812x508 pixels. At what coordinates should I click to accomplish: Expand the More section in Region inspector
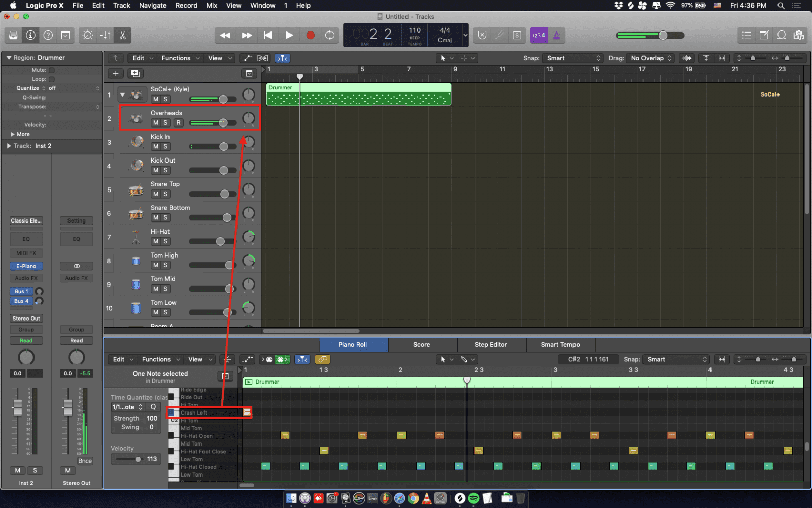pyautogui.click(x=13, y=134)
